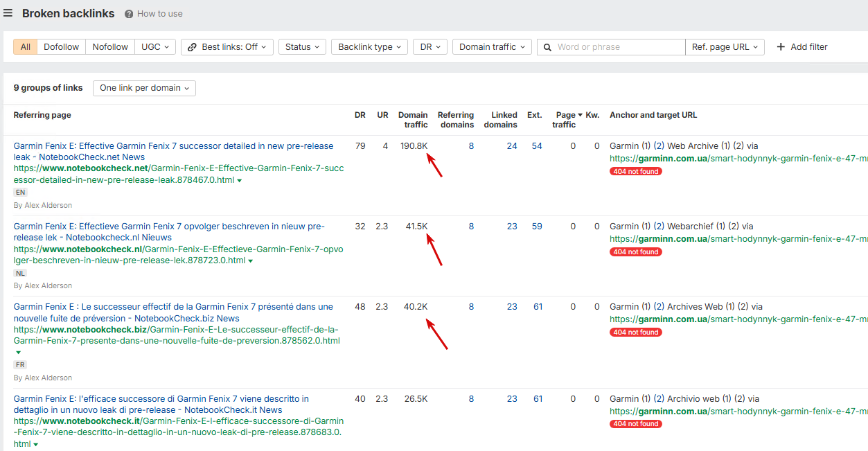The height and width of the screenshot is (451, 868).
Task: Click Ext. value 54
Action: click(537, 146)
